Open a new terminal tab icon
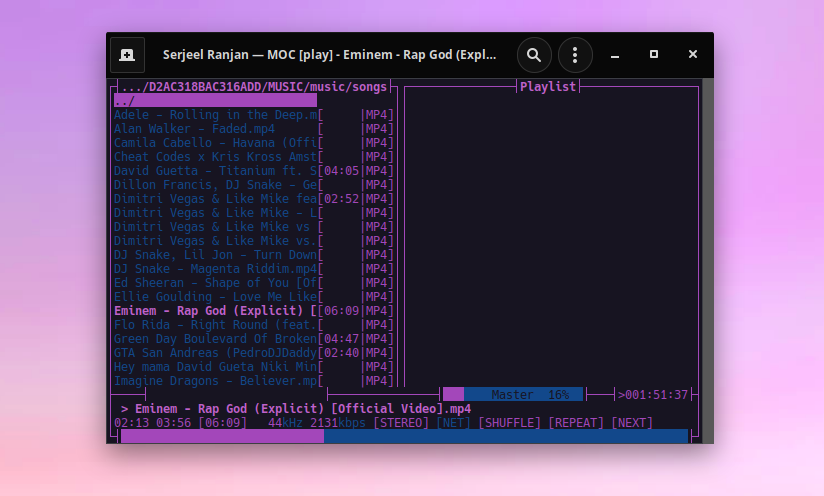Screen dimensions: 824x496 click(127, 55)
